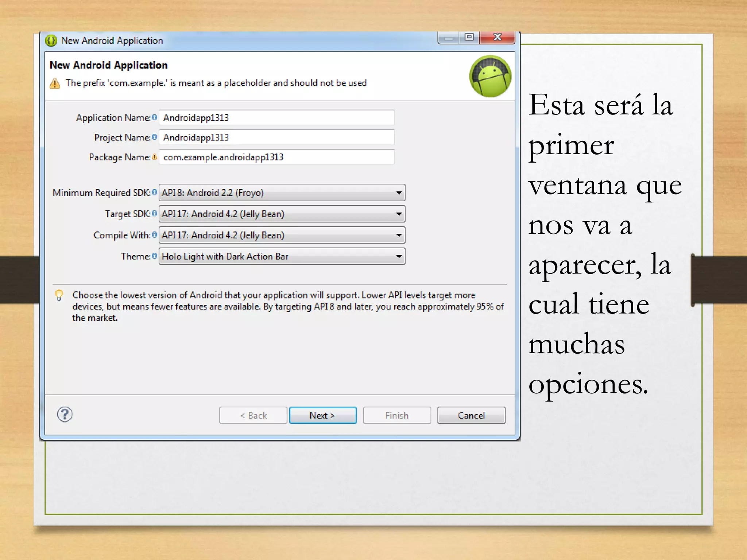Click the help question mark icon

(65, 415)
